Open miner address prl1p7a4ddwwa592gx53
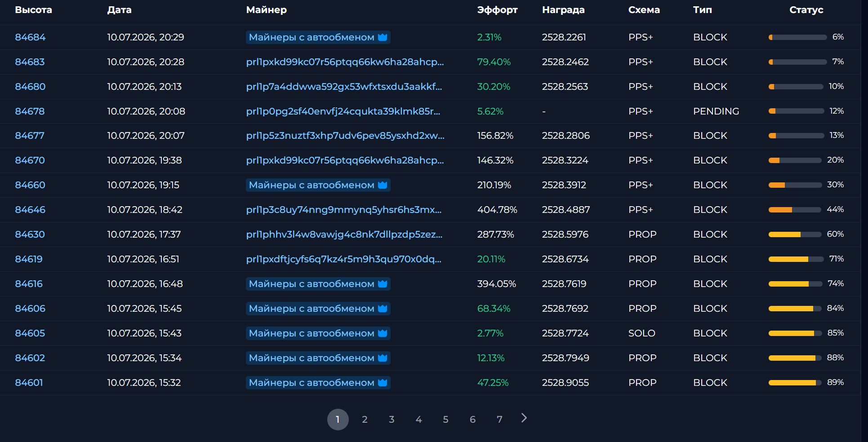The width and height of the screenshot is (868, 442). 344,87
